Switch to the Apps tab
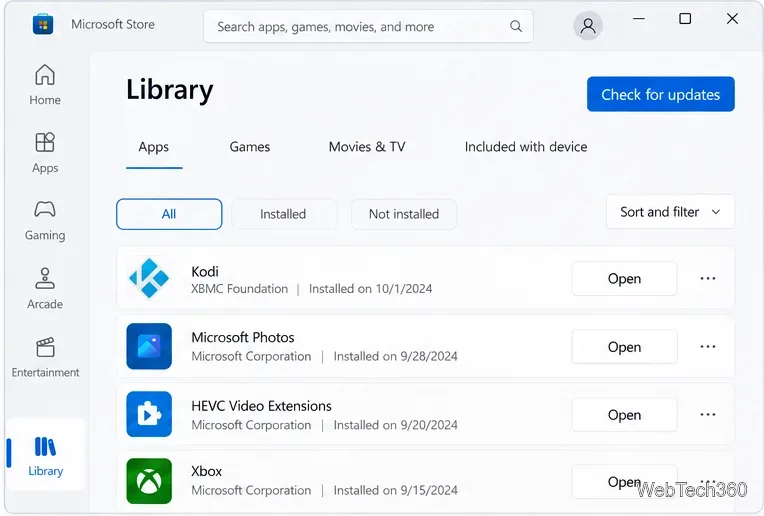764x516 pixels. point(154,147)
